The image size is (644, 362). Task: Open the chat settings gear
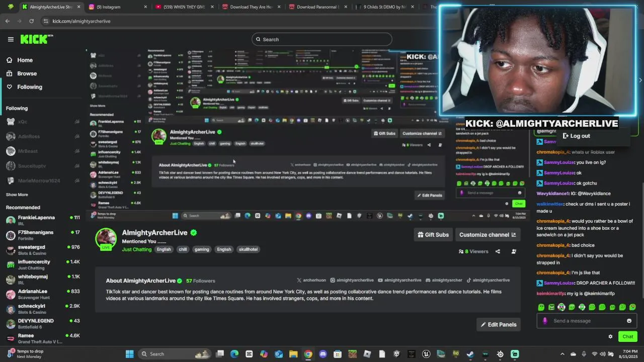point(610,337)
